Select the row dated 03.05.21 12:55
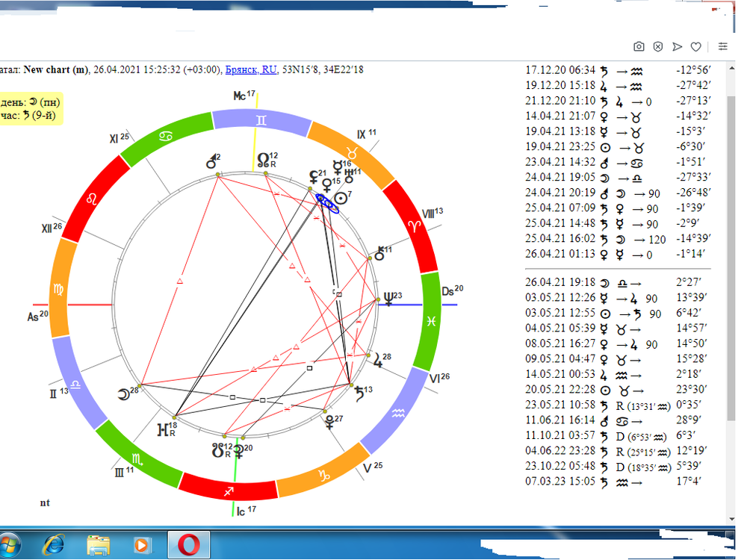Image resolution: width=747 pixels, height=560 pixels. point(618,314)
